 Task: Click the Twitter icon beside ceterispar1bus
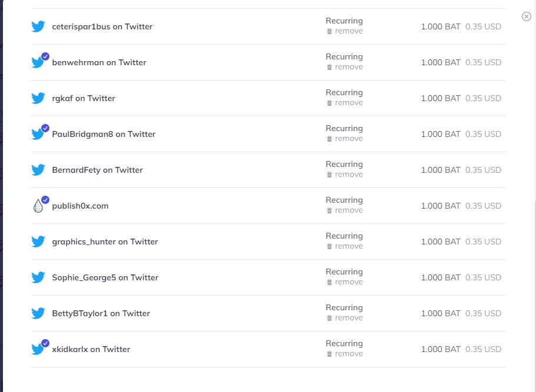click(x=38, y=26)
